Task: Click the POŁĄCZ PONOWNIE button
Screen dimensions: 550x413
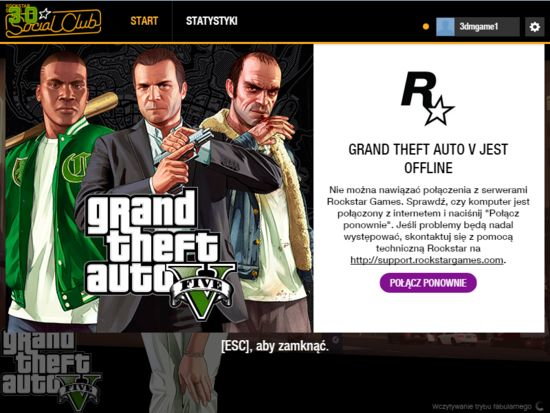Action: (x=428, y=283)
